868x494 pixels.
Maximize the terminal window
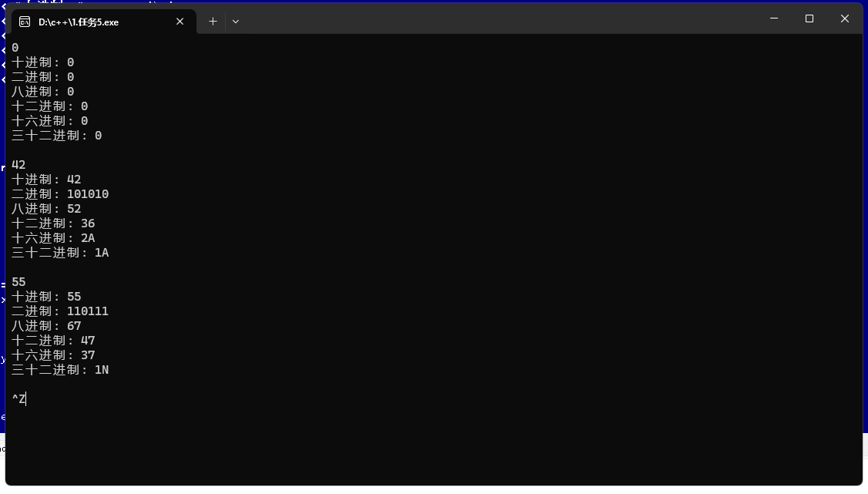809,18
